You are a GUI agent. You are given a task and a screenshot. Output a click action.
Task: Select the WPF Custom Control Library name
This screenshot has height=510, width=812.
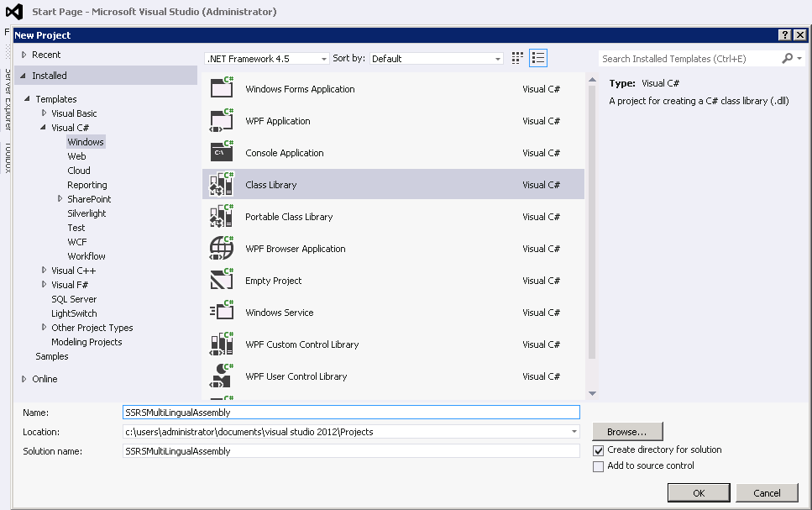302,344
